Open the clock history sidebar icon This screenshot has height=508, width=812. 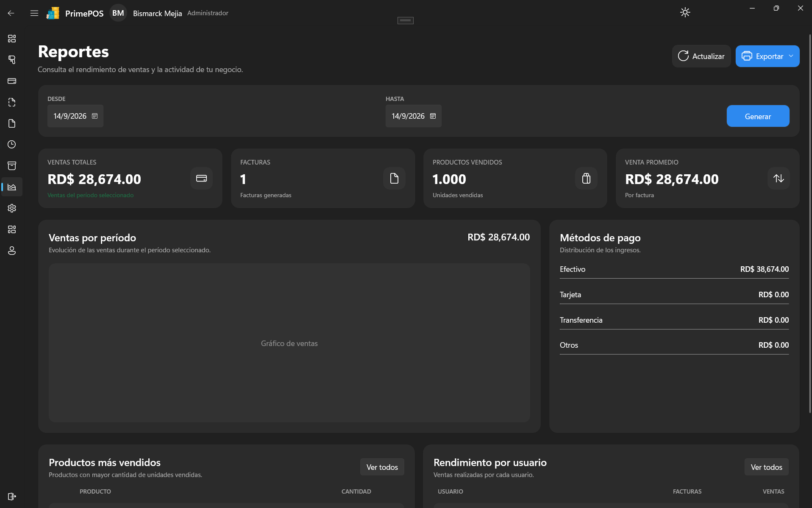tap(12, 145)
